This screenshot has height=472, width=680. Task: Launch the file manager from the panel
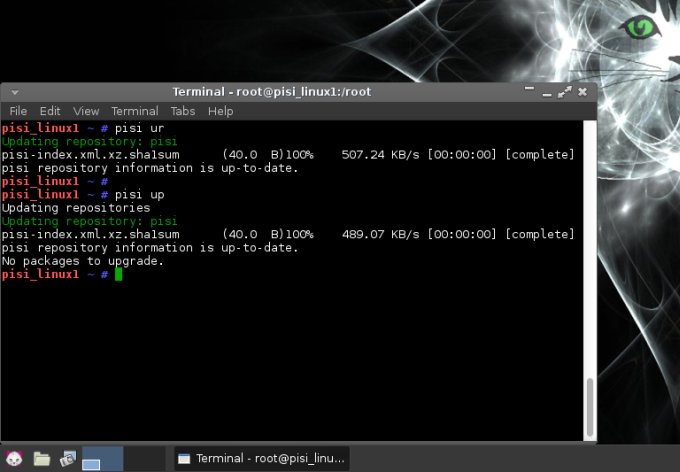pyautogui.click(x=42, y=459)
